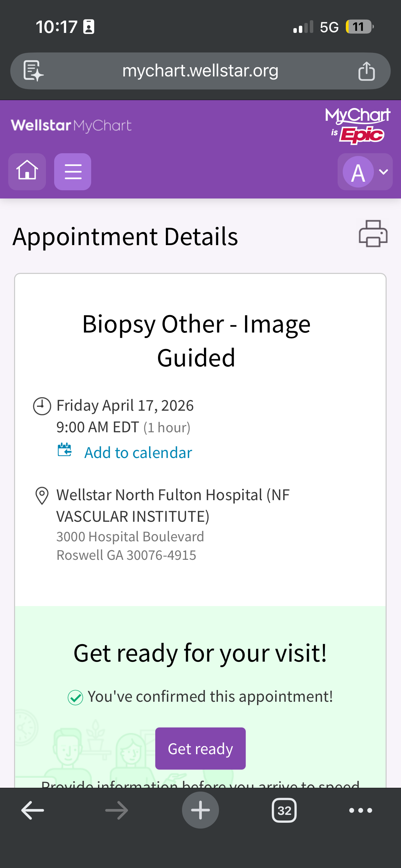Show the 32 open tabs switcher
Screen dimensions: 401x868
tap(284, 810)
